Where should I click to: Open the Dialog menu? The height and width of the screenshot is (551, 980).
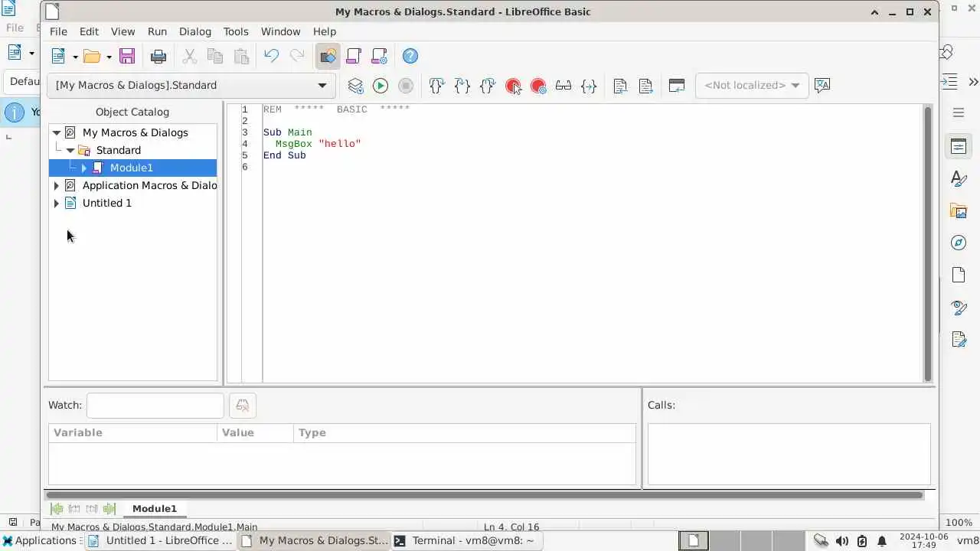click(x=195, y=31)
